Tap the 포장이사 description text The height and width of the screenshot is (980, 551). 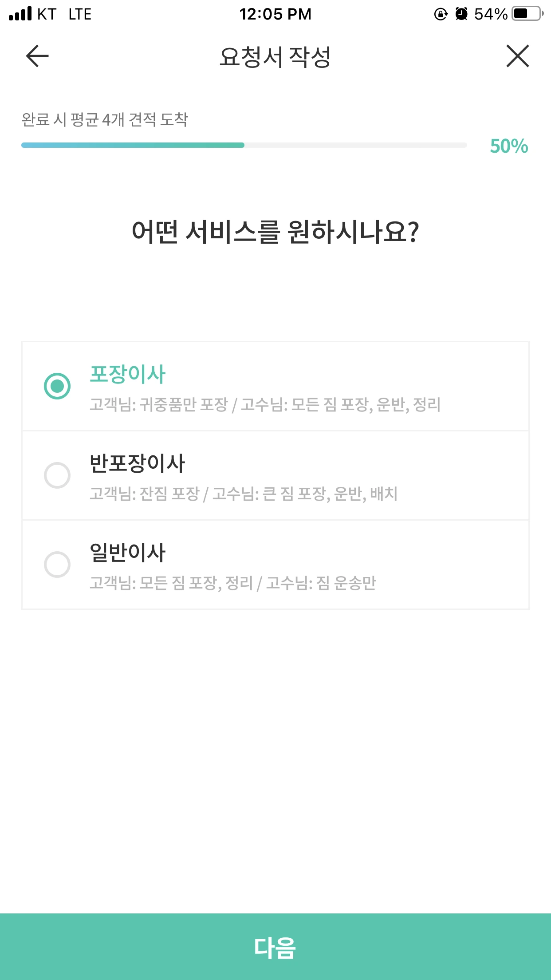(x=265, y=405)
